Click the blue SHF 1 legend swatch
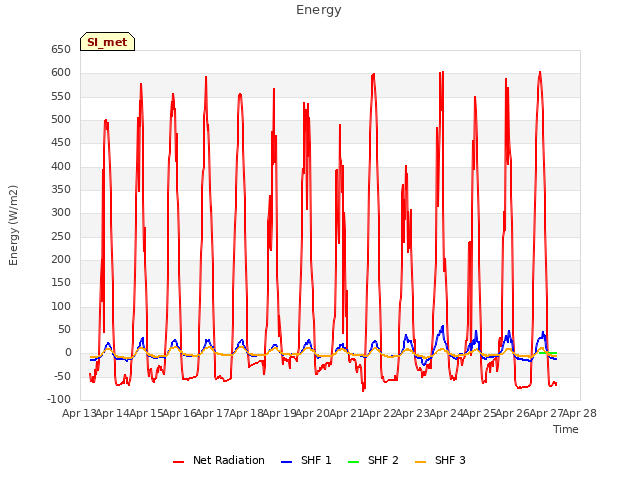640x480 pixels. click(x=287, y=462)
